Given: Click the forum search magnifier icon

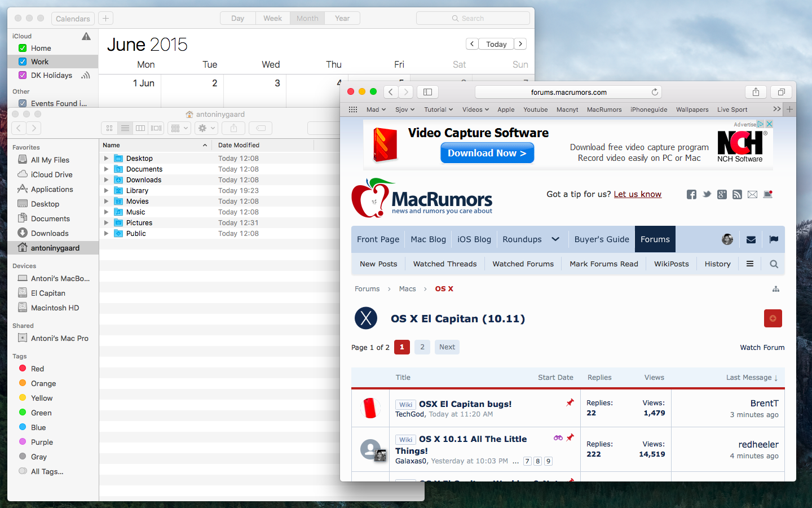Looking at the screenshot, I should pos(774,264).
